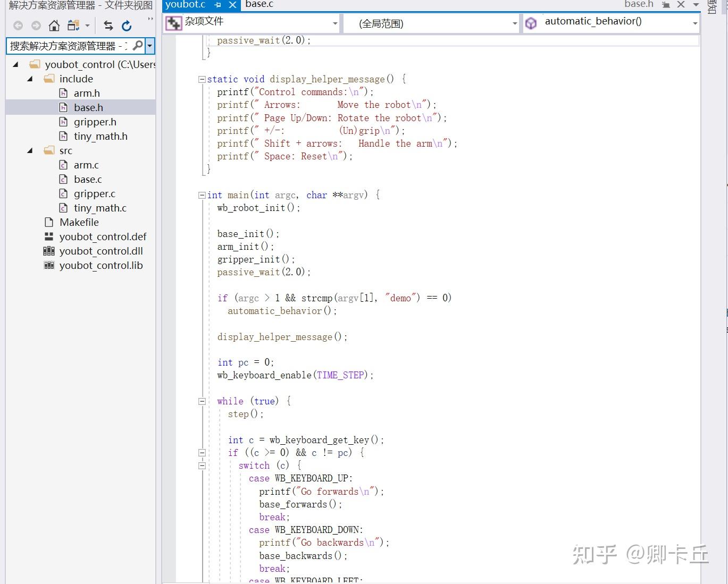This screenshot has width=728, height=584.
Task: Click the Makefile item's file icon
Action: 48,222
